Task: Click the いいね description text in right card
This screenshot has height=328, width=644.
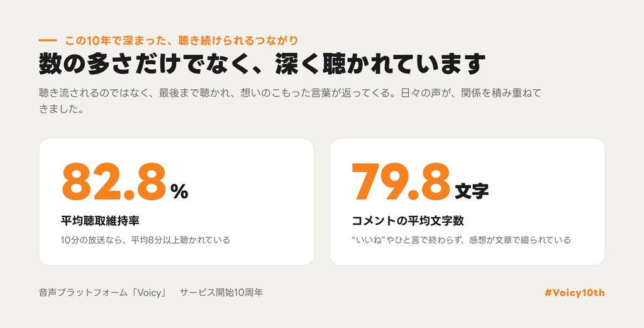Action: [x=461, y=240]
